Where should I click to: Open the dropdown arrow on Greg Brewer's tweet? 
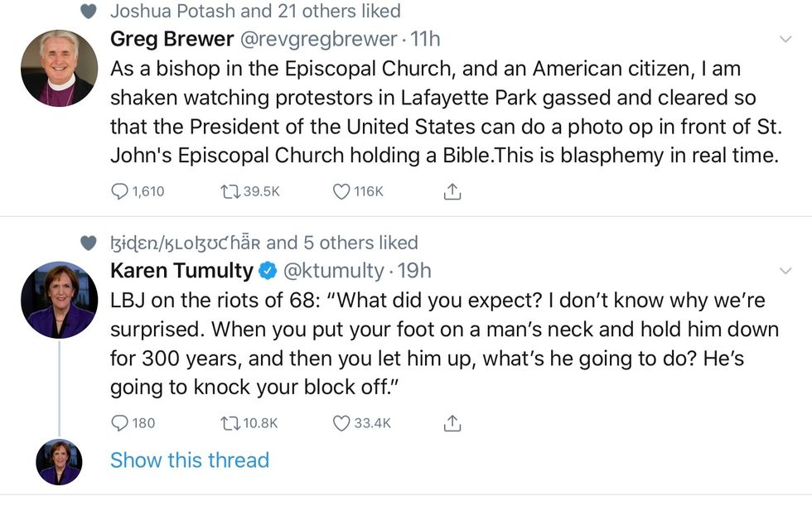tap(785, 39)
